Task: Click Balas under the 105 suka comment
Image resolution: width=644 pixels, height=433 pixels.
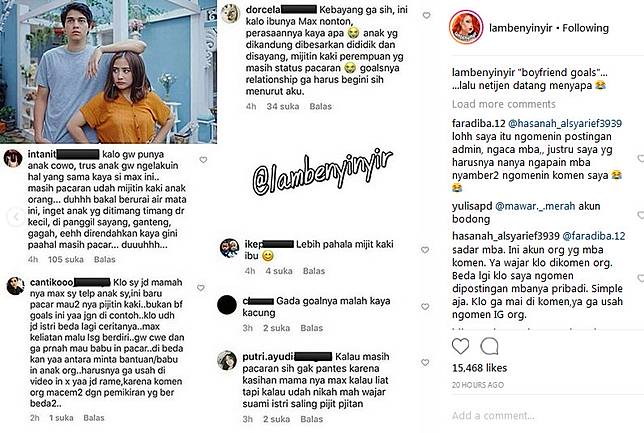Action: tap(104, 260)
